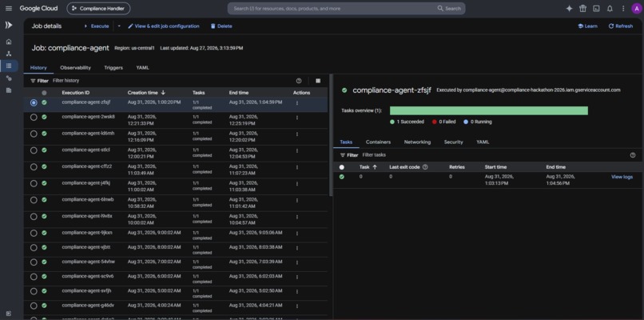Click the Cloud Run logo icon in sidebar
Screen dimensions: 644x320
[9, 26]
